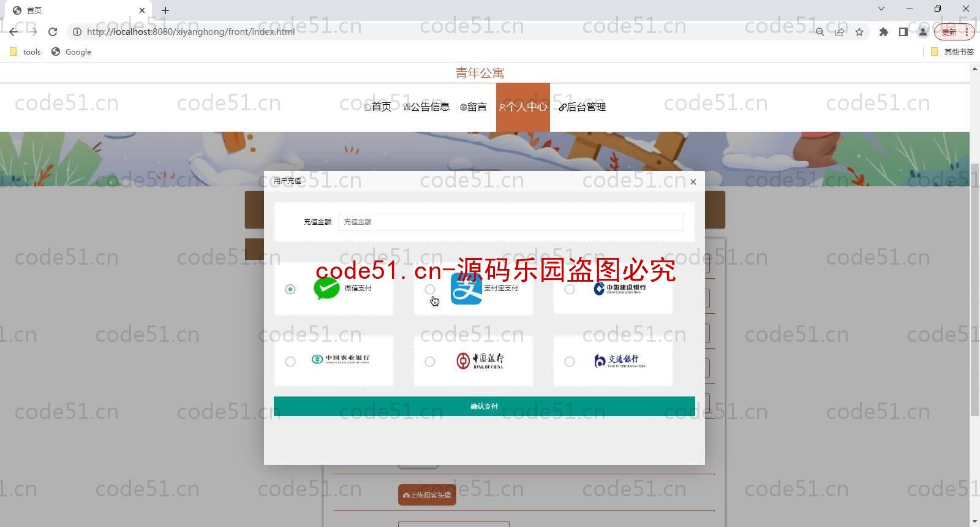Open the 个人中心 navigation item
The width and height of the screenshot is (980, 527).
(x=523, y=107)
